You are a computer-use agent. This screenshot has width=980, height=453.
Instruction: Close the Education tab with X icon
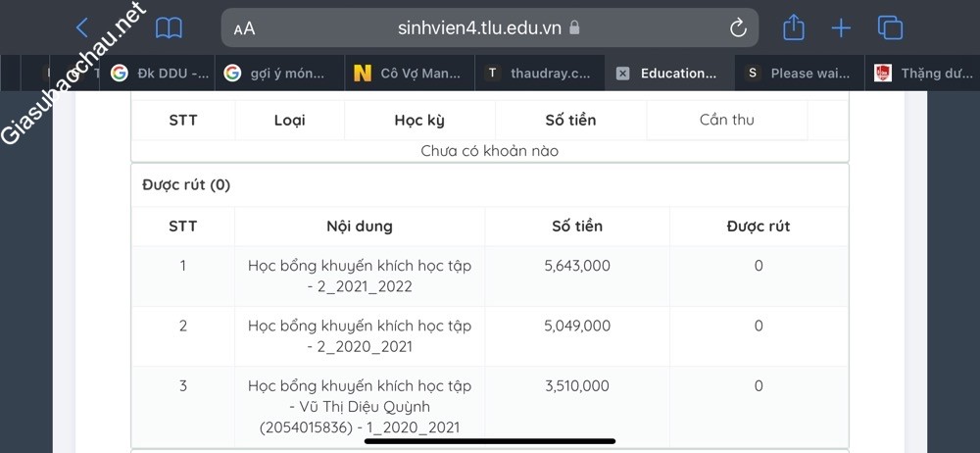click(622, 74)
